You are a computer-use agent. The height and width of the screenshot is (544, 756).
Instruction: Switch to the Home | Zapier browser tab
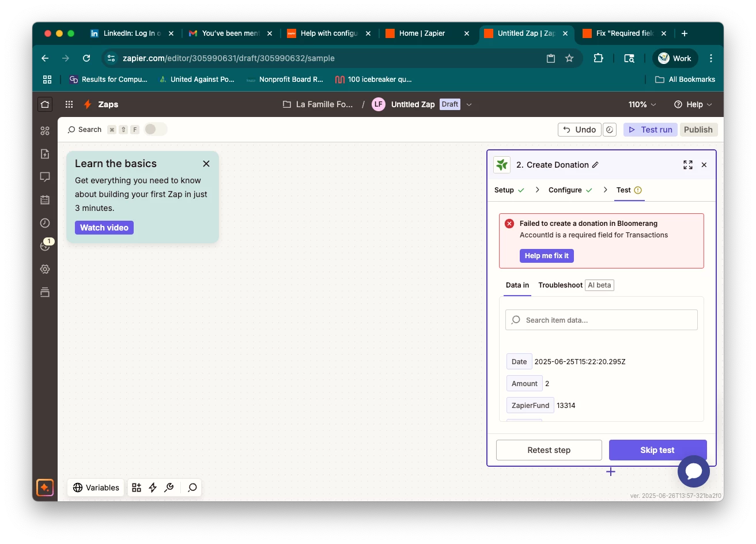point(428,33)
